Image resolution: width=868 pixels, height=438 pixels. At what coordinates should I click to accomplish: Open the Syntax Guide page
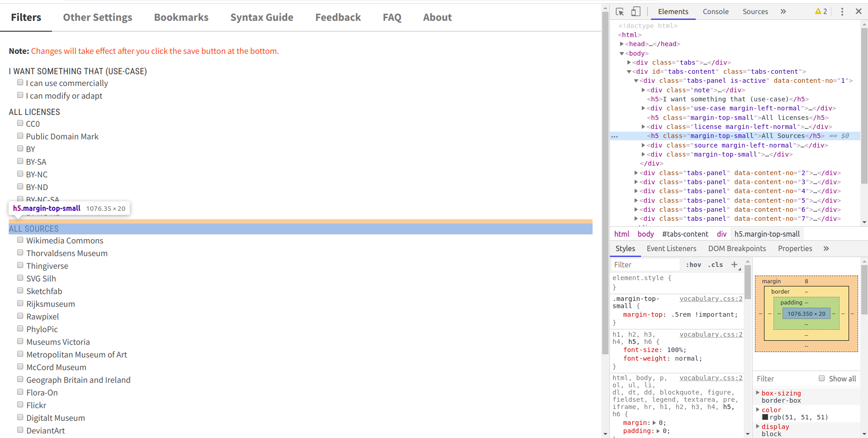pos(262,17)
